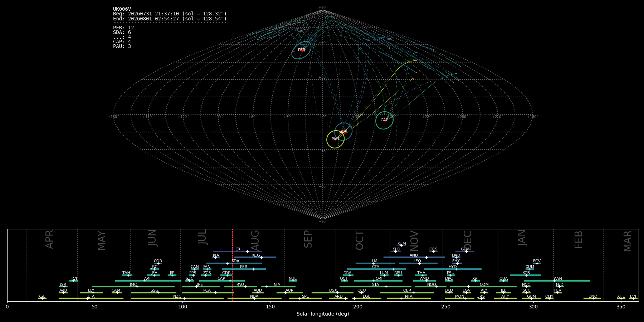Click the HYD shower bar in timeline
Image resolution: width=644 pixels, height=322 pixels.
pos(453,269)
